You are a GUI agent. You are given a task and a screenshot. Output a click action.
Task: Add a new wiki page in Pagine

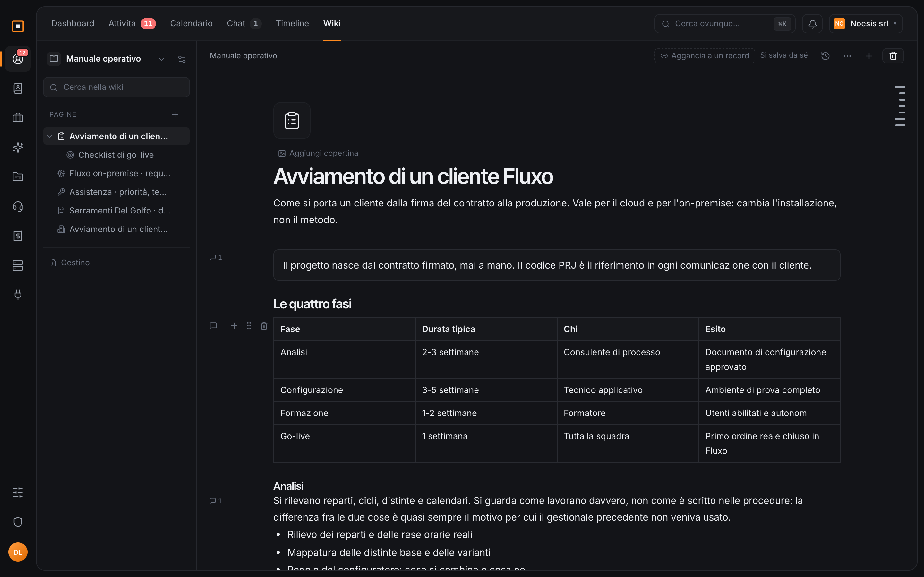(x=175, y=114)
